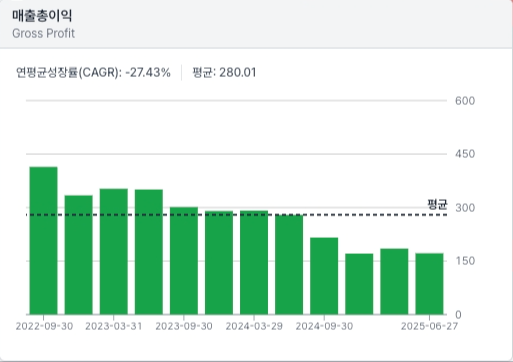513x362 pixels.
Task: Select the bar between 2023-09-30 and 2024-03-29
Action: tap(219, 263)
